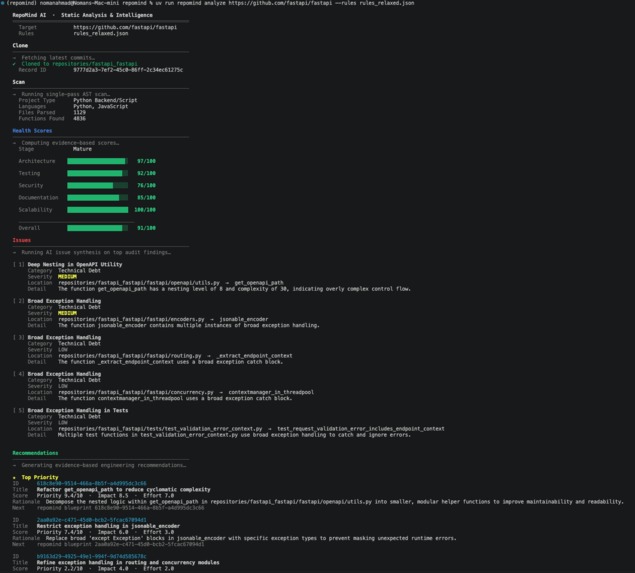Click the recommendation ID starting 2aa0a92e

[92, 519]
